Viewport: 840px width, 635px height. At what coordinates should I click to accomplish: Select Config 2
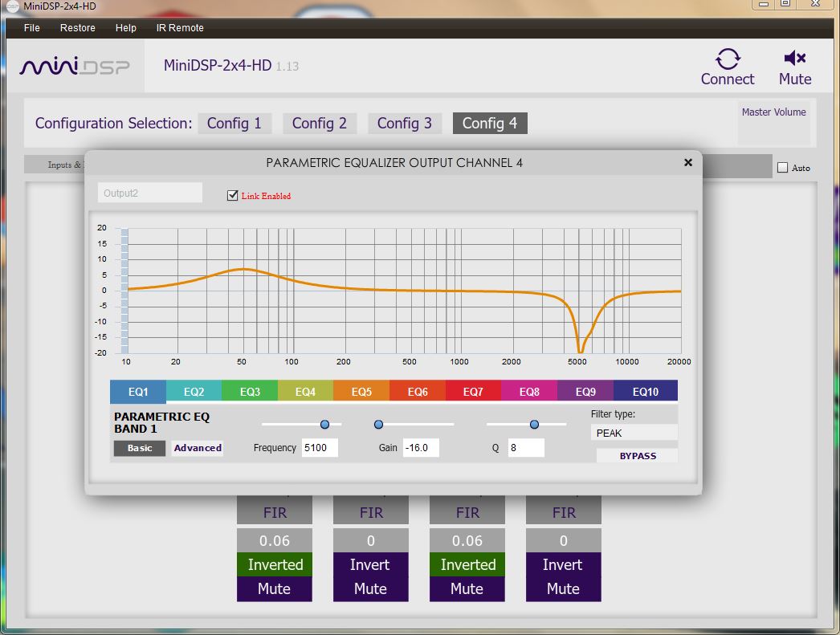point(320,123)
